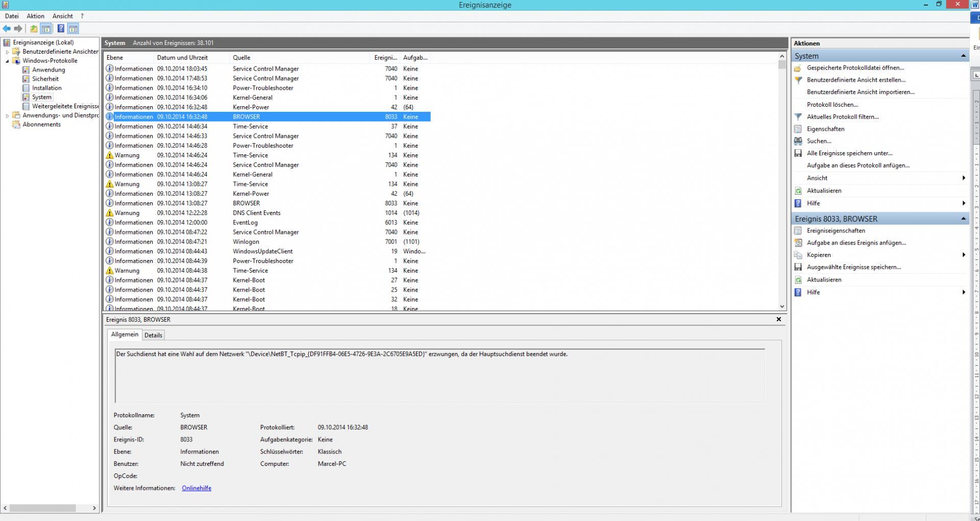
Task: Click the up-one-level folder toolbar icon
Action: [x=34, y=29]
